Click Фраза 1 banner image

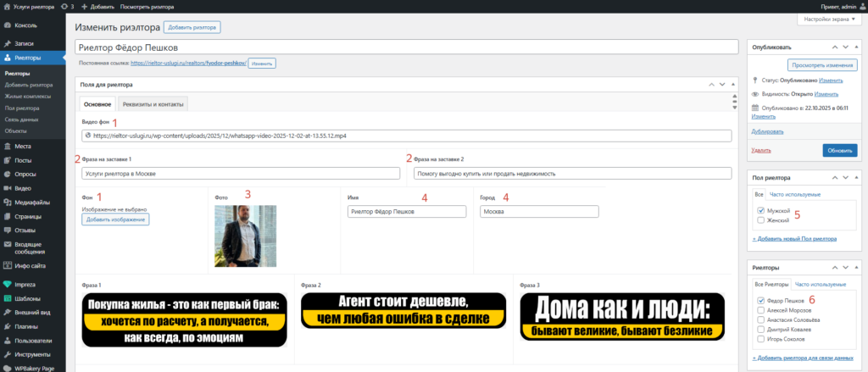pyautogui.click(x=184, y=320)
